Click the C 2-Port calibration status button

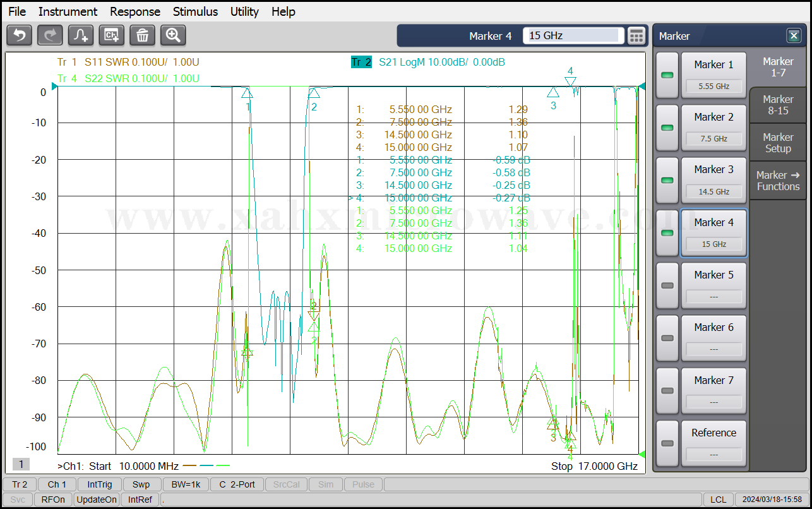pos(237,484)
